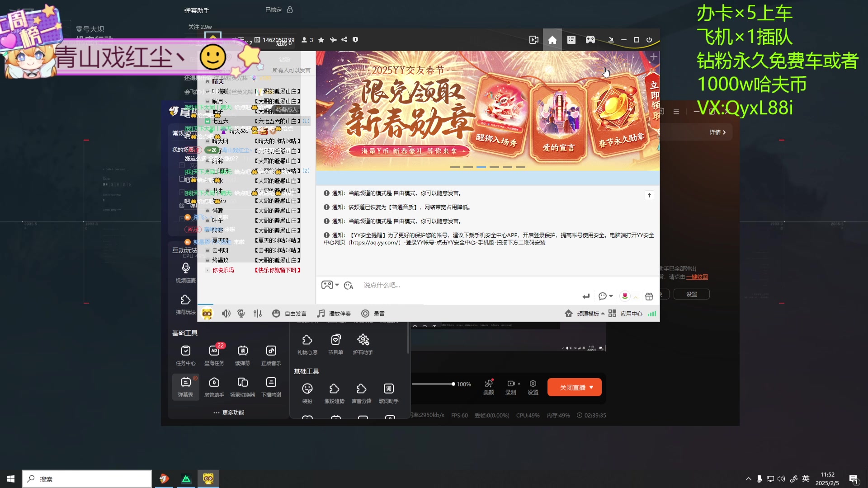The image size is (868, 488).
Task: Toggle 录音 recording
Action: click(373, 314)
